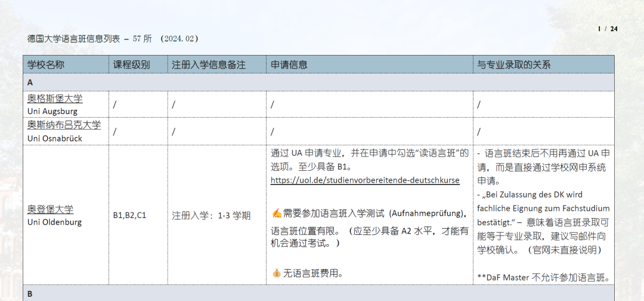
Task: Select the B1,B2,C1 course level cell
Action: pos(129,216)
